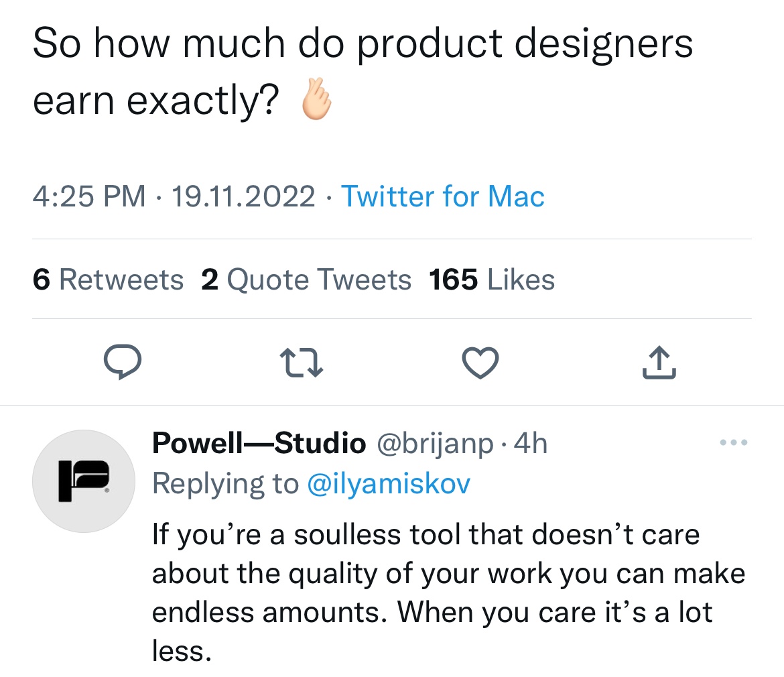Image resolution: width=784 pixels, height=677 pixels.
Task: Open the reply text about soulless tool
Action: pos(448,593)
